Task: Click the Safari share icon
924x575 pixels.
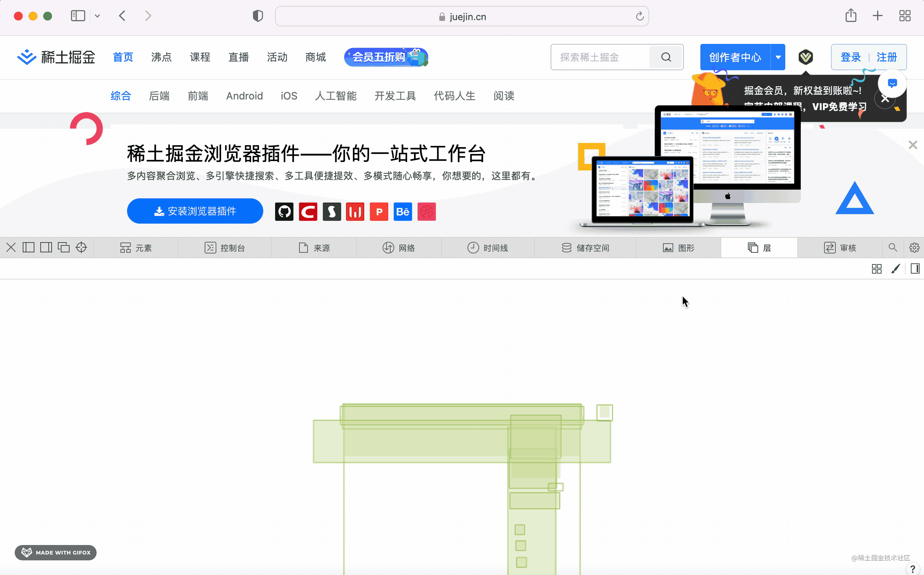Action: click(850, 16)
